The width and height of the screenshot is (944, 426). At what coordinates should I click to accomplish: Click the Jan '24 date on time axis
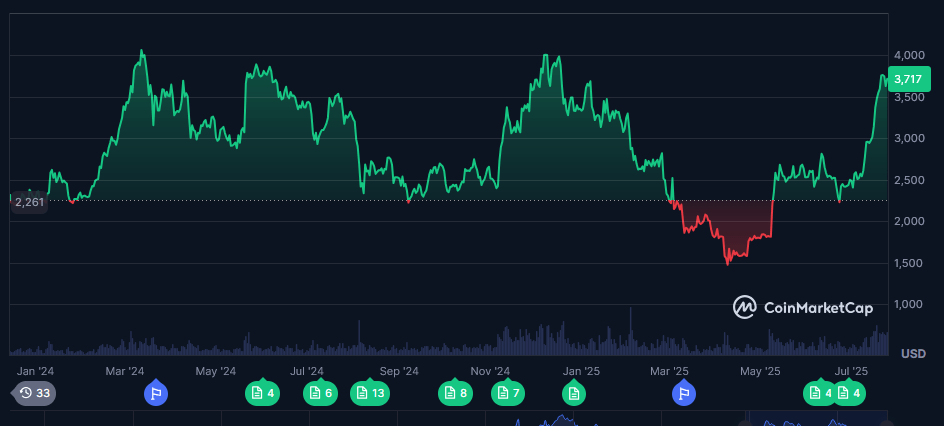pyautogui.click(x=36, y=371)
